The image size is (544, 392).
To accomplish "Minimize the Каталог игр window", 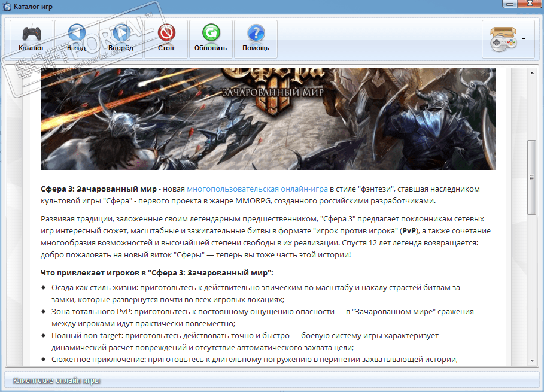I will (x=510, y=4).
